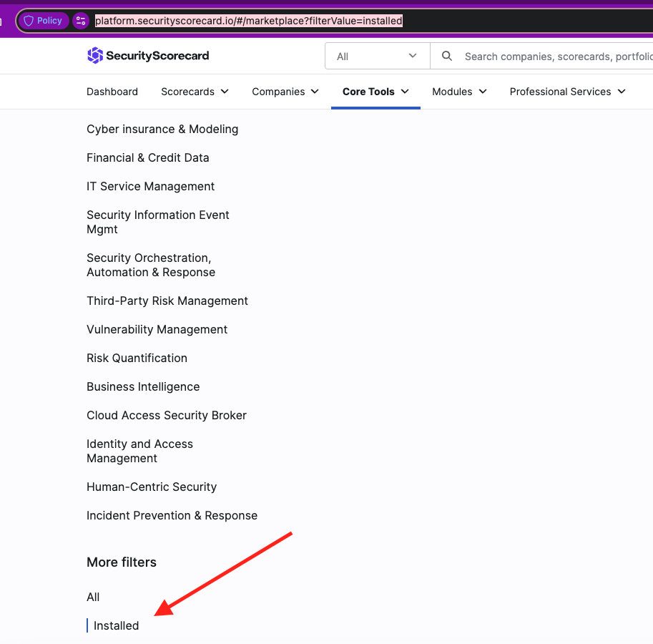Select the All filter under More filters

click(x=93, y=597)
